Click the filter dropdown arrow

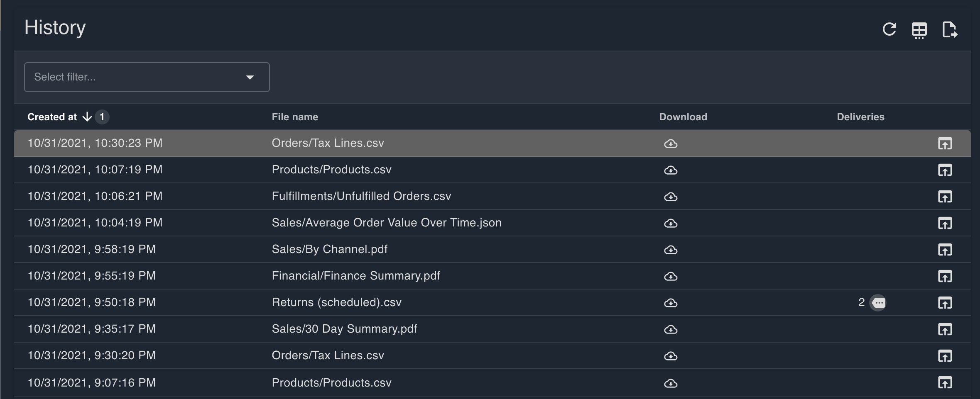(x=250, y=77)
